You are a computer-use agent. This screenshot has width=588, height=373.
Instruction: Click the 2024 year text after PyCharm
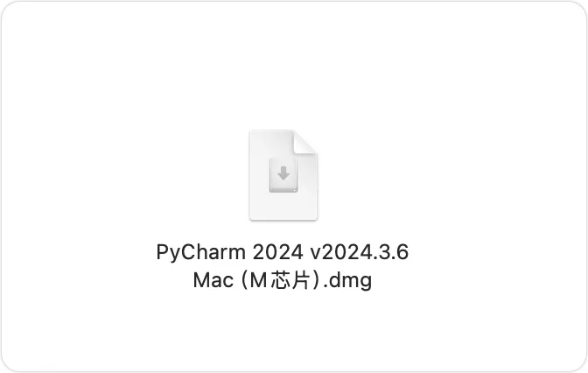[277, 252]
